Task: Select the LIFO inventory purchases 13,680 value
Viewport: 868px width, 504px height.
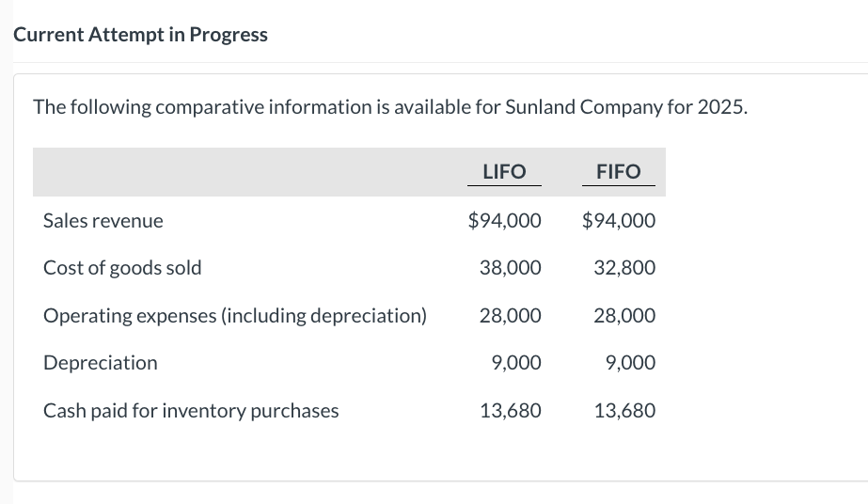Action: pos(510,411)
